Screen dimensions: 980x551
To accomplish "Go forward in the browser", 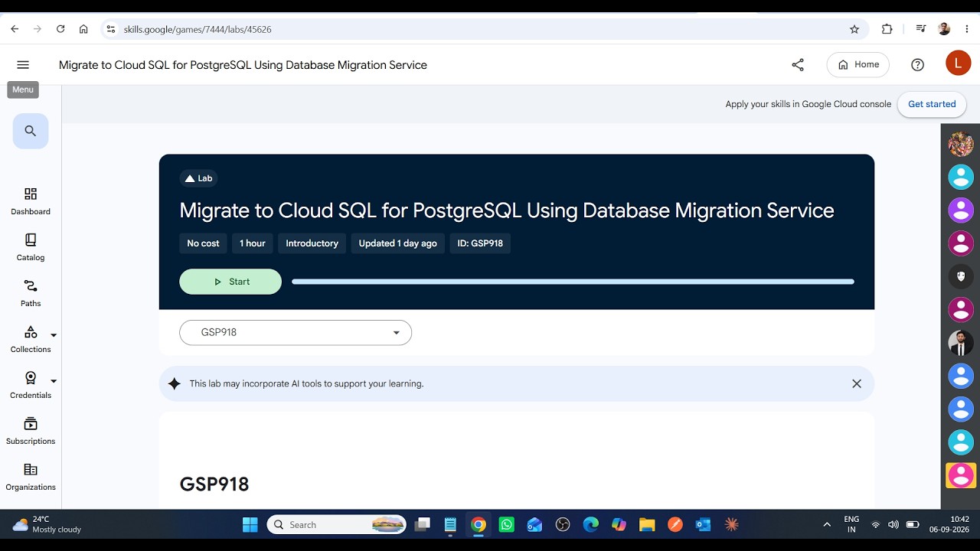I will 38,29.
